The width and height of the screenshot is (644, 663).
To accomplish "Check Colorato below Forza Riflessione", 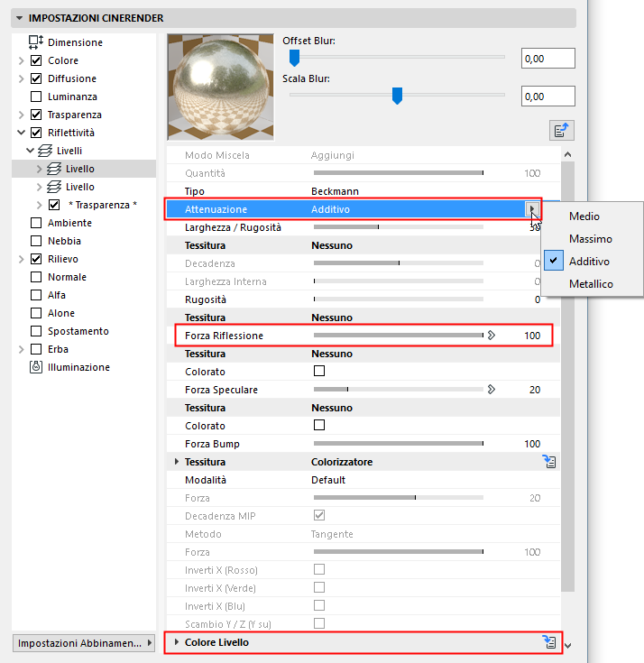I will pyautogui.click(x=319, y=371).
